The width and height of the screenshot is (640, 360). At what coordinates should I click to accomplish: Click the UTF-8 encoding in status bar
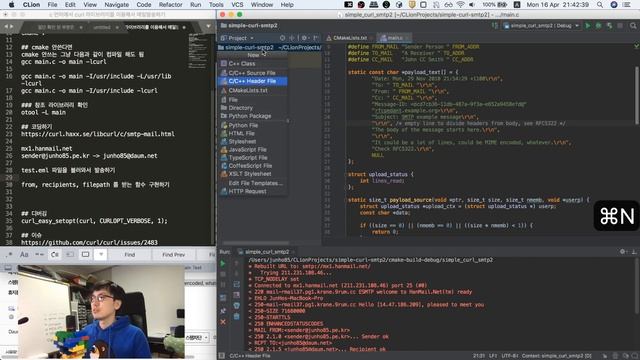point(510,356)
